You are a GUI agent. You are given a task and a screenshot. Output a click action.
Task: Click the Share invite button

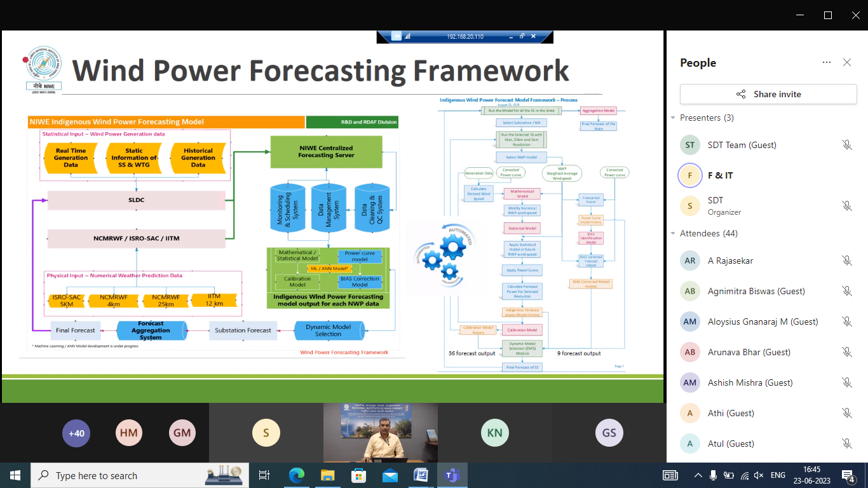[768, 94]
